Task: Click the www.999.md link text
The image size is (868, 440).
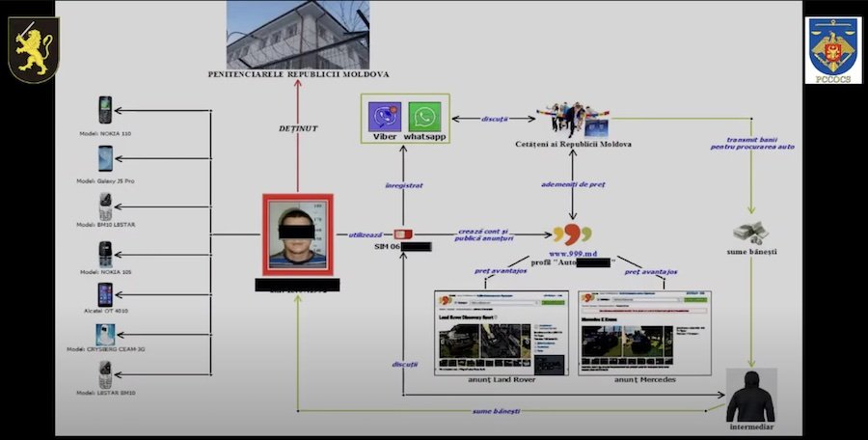Action: (573, 252)
